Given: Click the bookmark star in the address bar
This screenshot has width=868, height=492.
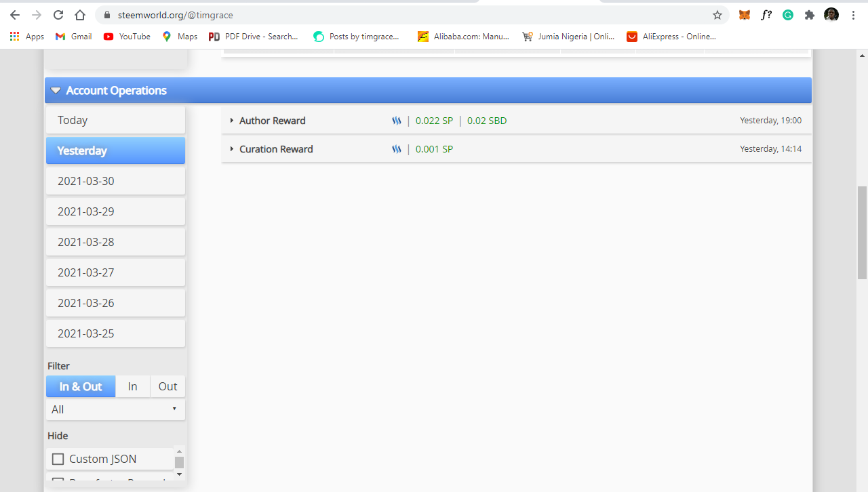Looking at the screenshot, I should coord(717,14).
